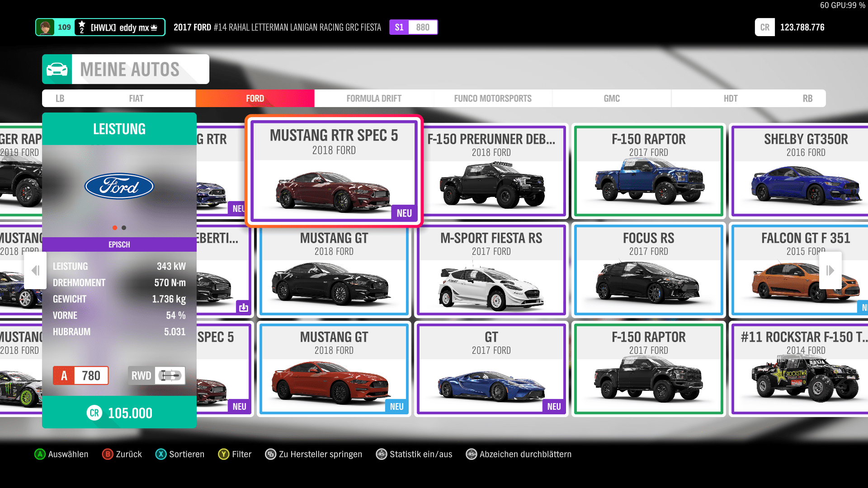Click the EPISCH rarity banner
The height and width of the screenshot is (488, 868).
pyautogui.click(x=119, y=244)
